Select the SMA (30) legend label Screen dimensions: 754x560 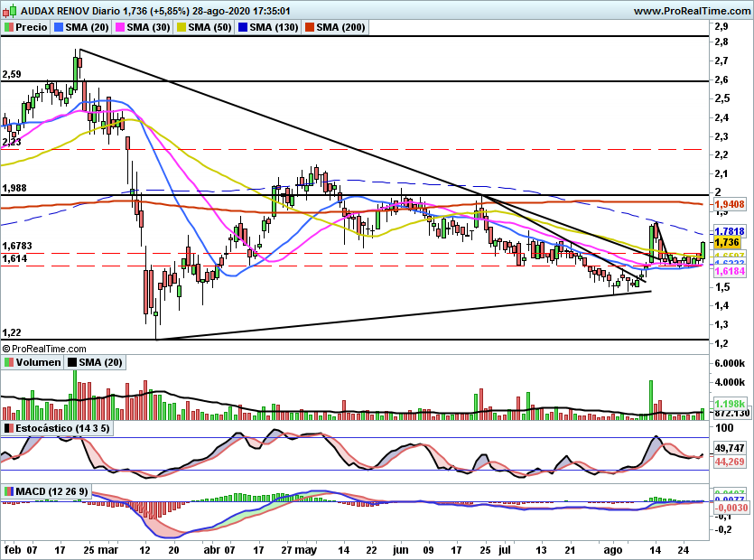click(x=149, y=27)
